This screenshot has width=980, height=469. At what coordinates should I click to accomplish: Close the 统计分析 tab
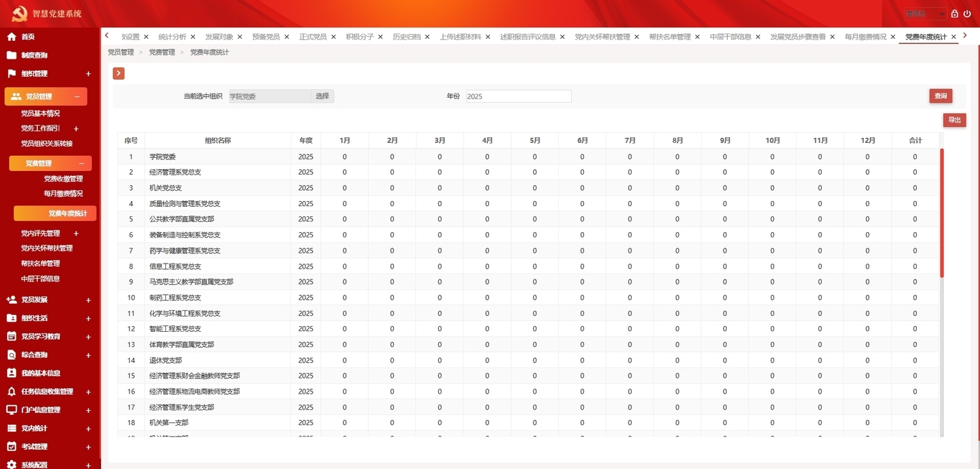[193, 37]
